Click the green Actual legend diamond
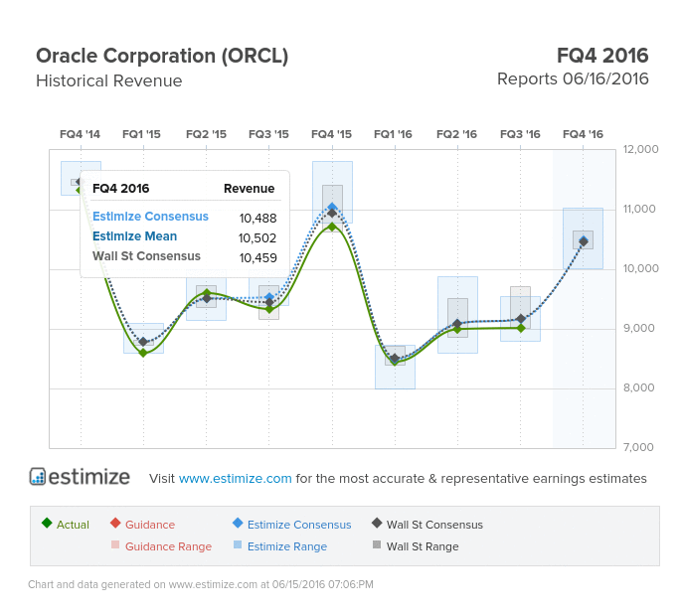The height and width of the screenshot is (616, 681). click(x=47, y=523)
